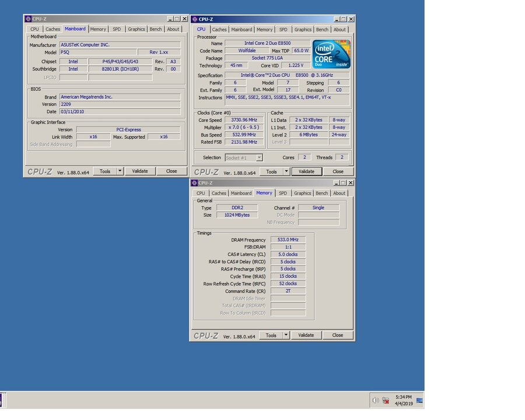
Task: Switch to the CPU tab in the Memory window
Action: coord(201,193)
